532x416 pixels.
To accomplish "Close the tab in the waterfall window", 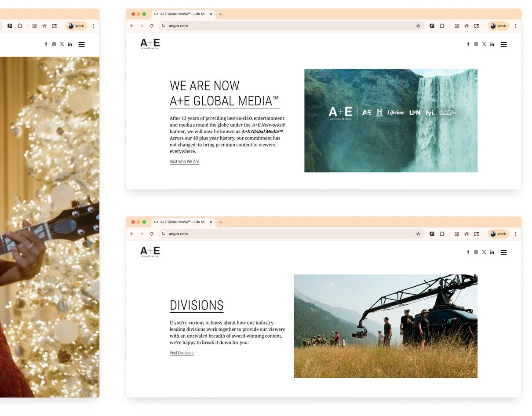I will pyautogui.click(x=211, y=14).
